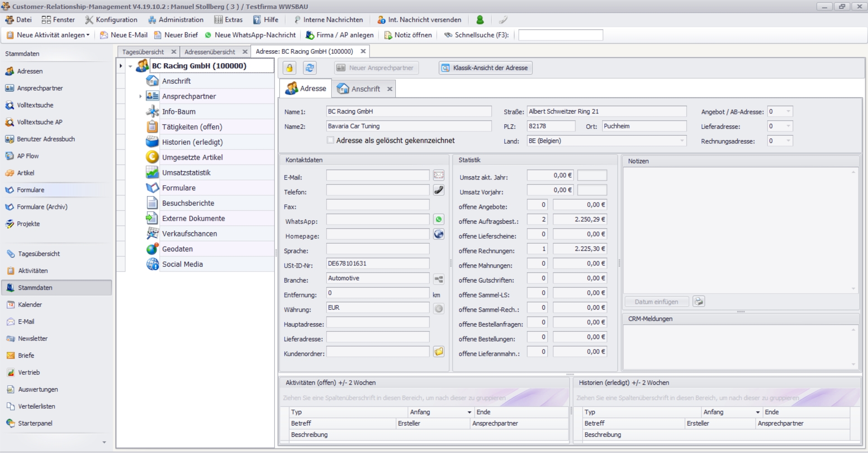Open the Lieferadresse number dropdown

[x=788, y=126]
